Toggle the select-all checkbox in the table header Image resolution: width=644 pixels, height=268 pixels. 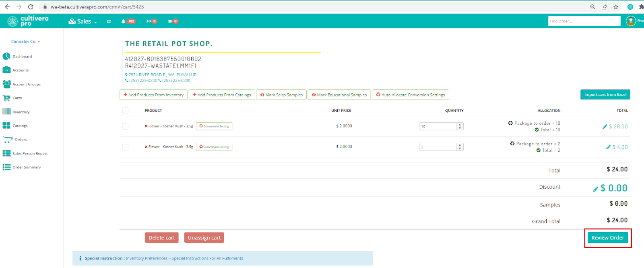(x=125, y=110)
